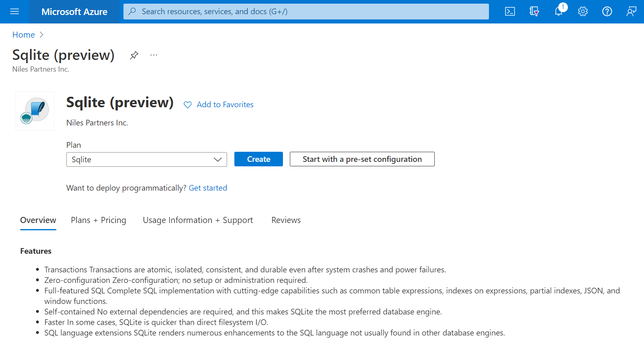Open the ellipsis more options menu
The image size is (644, 344).
(154, 55)
